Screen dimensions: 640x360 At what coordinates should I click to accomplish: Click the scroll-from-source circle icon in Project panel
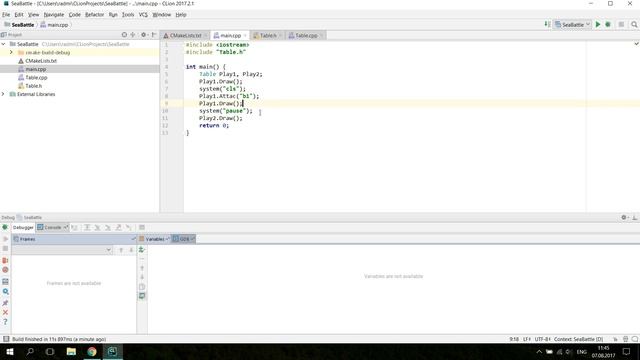point(124,35)
